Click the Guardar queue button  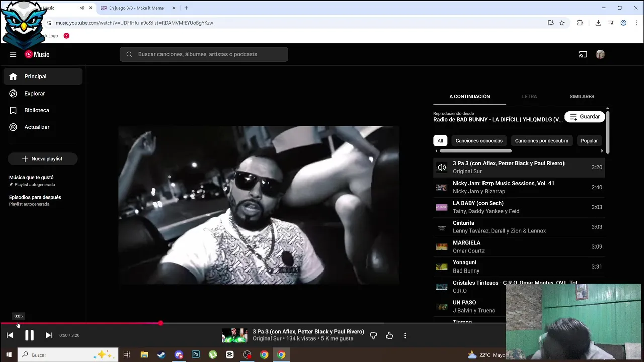(585, 117)
